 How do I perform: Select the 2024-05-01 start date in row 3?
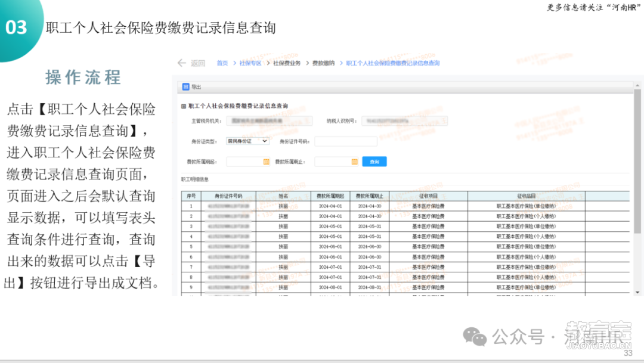[330, 227]
